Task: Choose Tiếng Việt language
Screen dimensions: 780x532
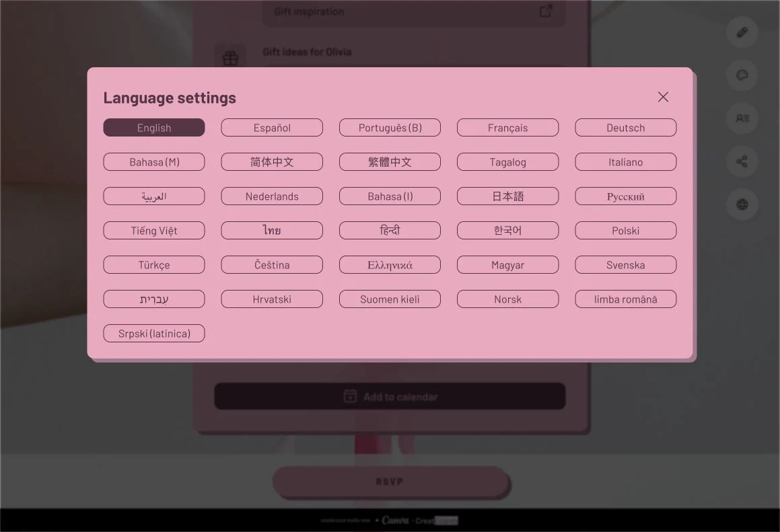Action: 154,231
